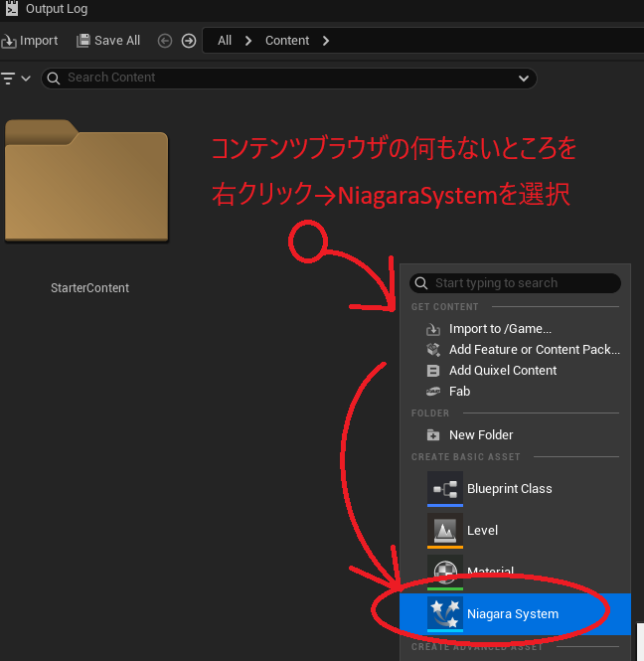Expand the chevron after All breadcrumb
This screenshot has height=661, width=644.
tap(248, 41)
